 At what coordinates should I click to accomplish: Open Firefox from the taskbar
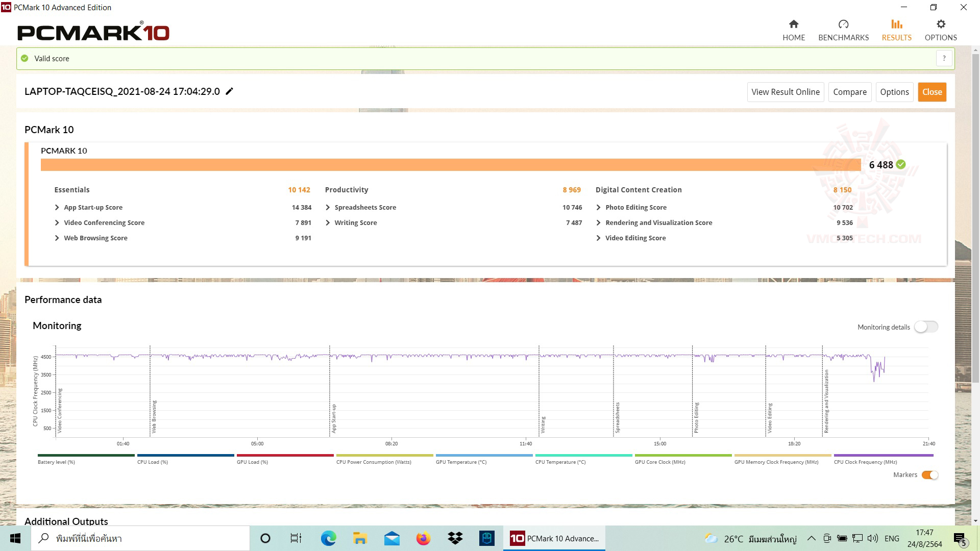point(423,538)
